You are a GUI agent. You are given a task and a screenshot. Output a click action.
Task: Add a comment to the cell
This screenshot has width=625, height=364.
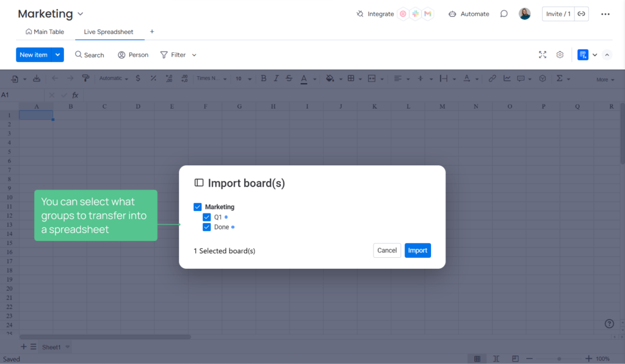521,78
